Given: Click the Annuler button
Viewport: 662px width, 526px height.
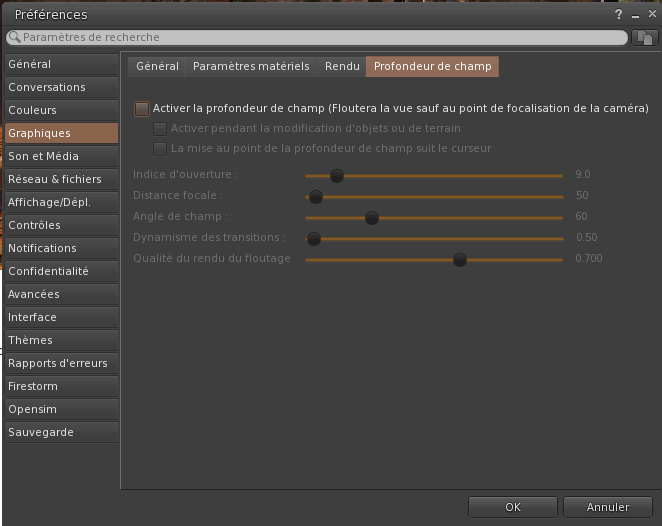Looking at the screenshot, I should 608,507.
